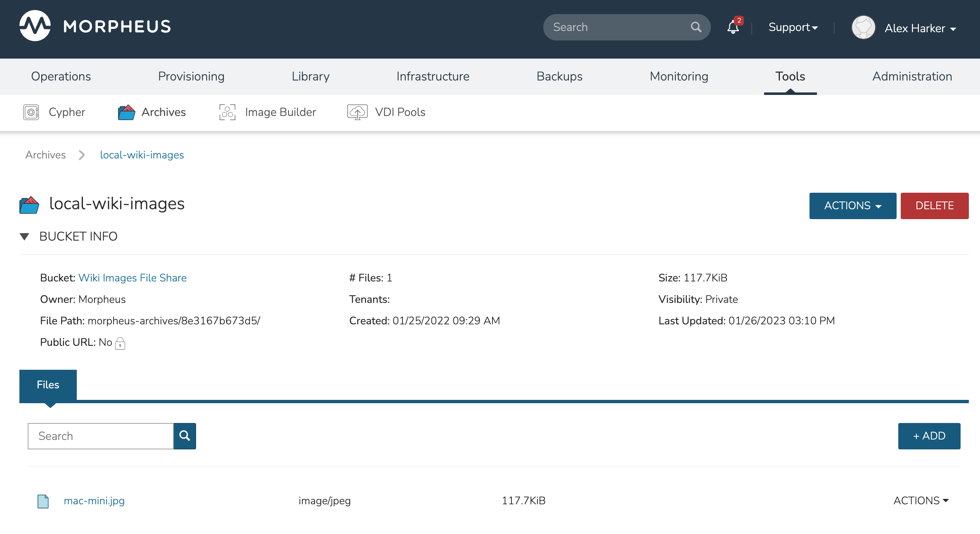The height and width of the screenshot is (534, 980).
Task: Click the files search magnifier button
Action: (x=185, y=436)
